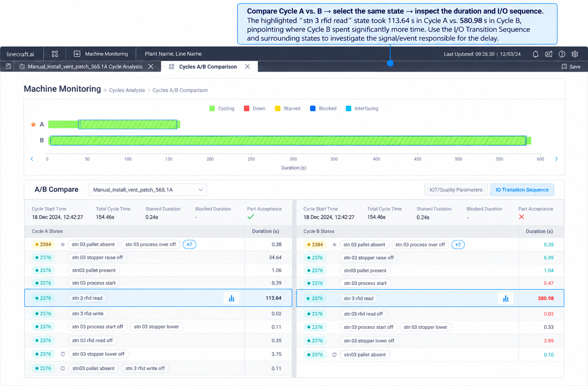
Task: Click the icon beside Cycle A's 2384 badge
Action: tap(63, 244)
